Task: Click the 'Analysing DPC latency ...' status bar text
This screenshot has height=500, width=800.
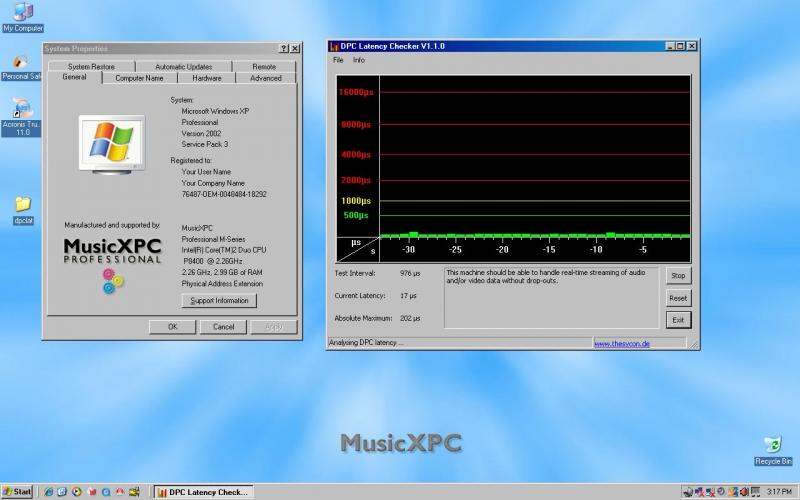Action: coord(366,343)
